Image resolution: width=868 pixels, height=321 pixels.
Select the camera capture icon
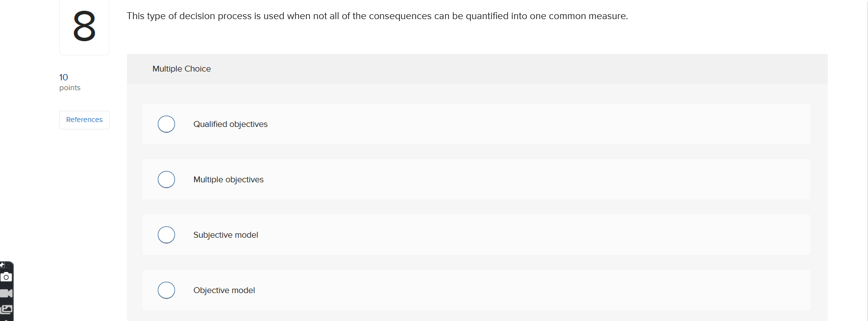coord(6,277)
